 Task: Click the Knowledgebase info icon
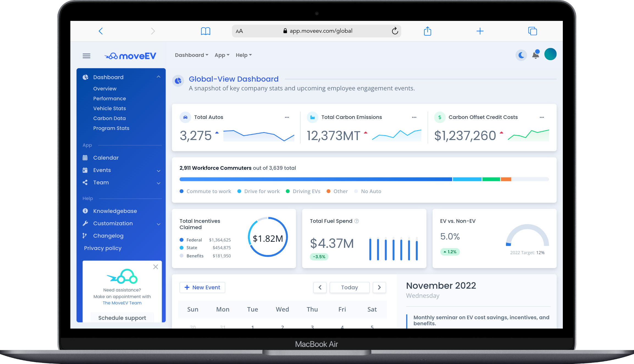(x=85, y=211)
